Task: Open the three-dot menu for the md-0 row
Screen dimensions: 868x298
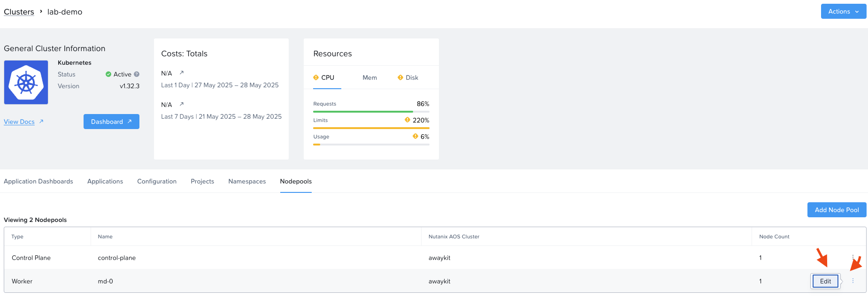Action: pos(853,281)
